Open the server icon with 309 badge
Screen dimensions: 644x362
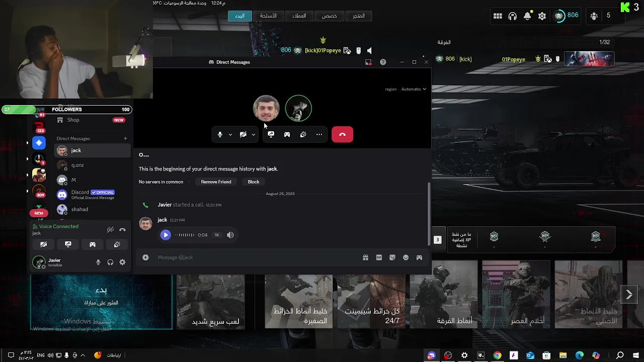coord(39,192)
